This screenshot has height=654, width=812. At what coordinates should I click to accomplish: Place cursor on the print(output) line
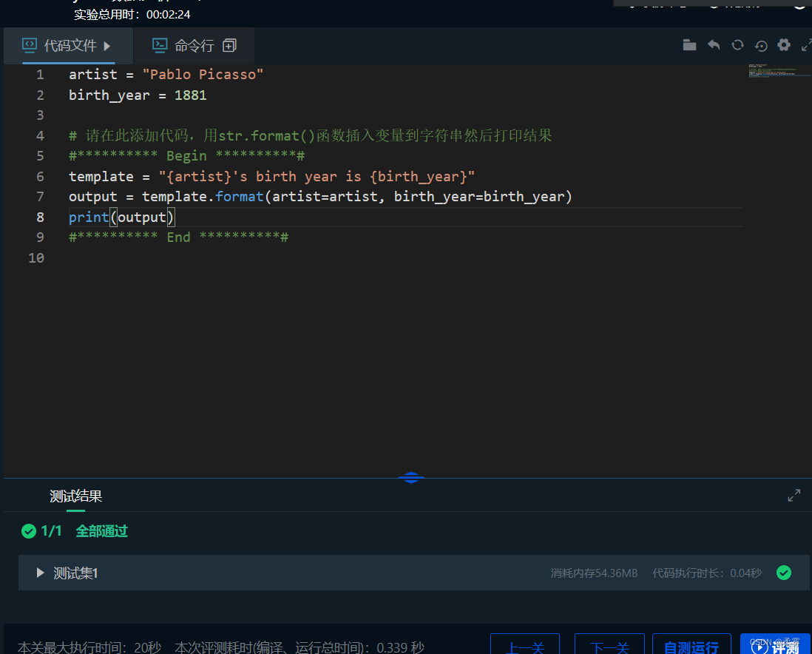tap(121, 217)
